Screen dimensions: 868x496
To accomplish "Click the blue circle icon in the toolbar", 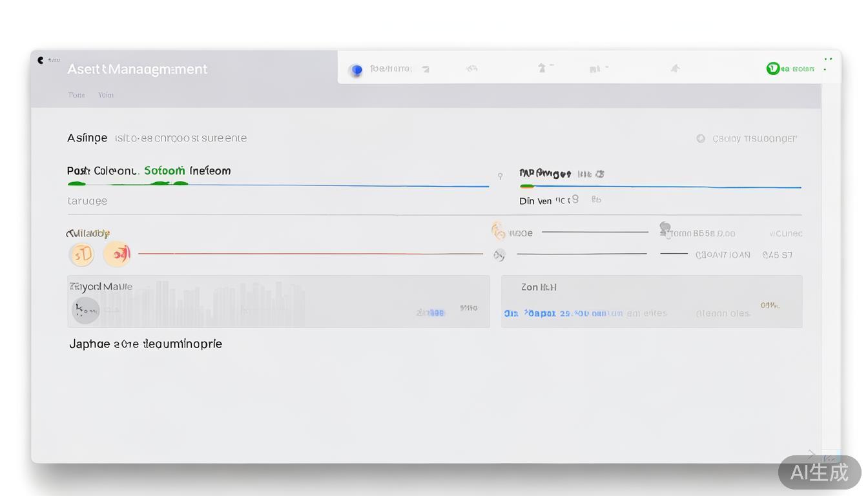I will tap(356, 70).
